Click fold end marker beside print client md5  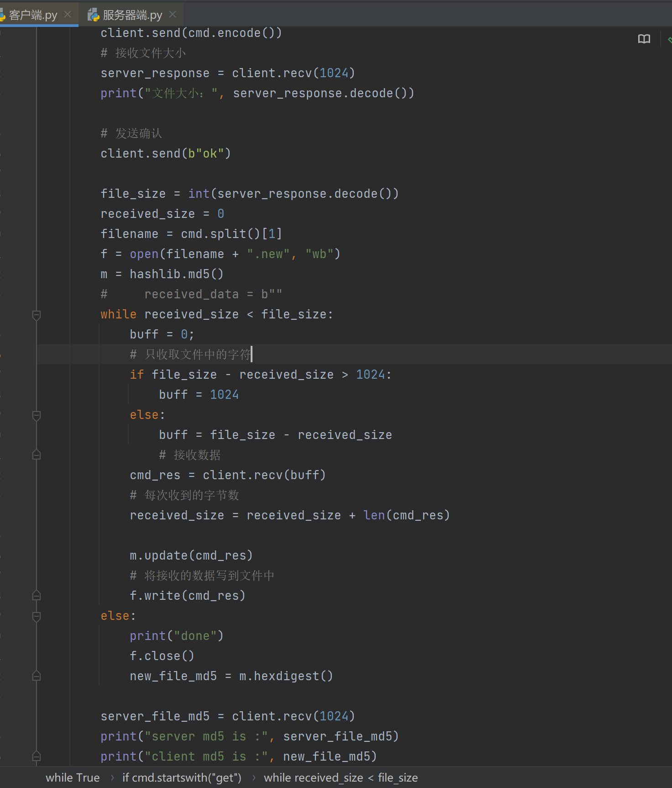(37, 756)
